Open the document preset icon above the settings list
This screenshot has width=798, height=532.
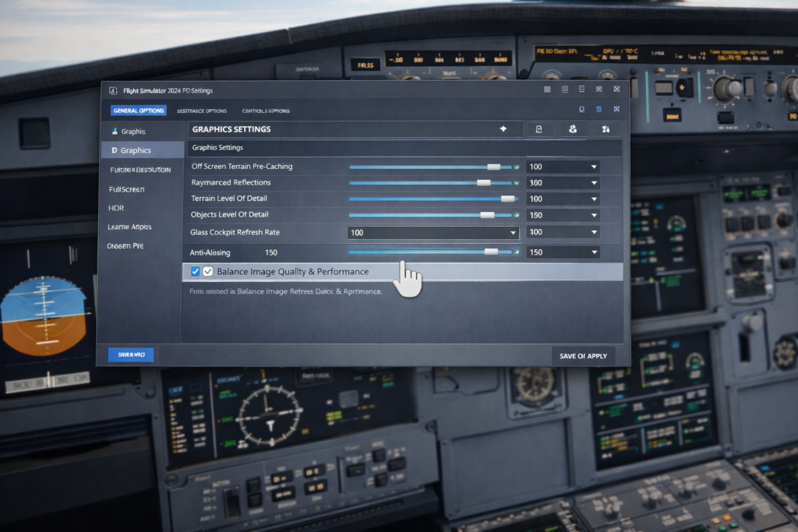tap(539, 129)
